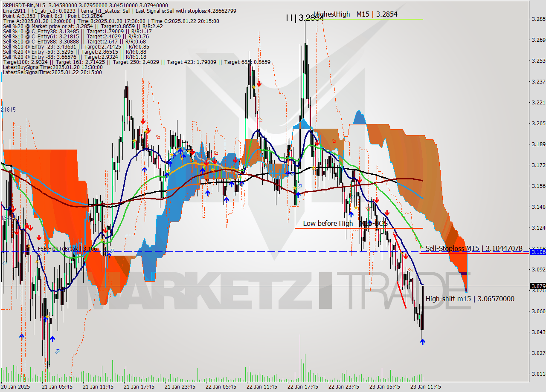
Task: Select the 'HighestHigh M15 | 3.2854' label
Action: [x=355, y=14]
